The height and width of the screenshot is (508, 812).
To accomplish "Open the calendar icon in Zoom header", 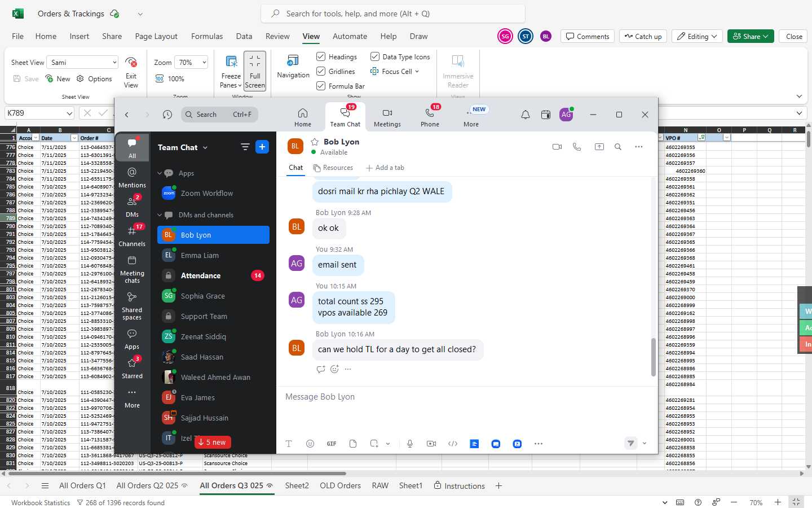I will 545,115.
